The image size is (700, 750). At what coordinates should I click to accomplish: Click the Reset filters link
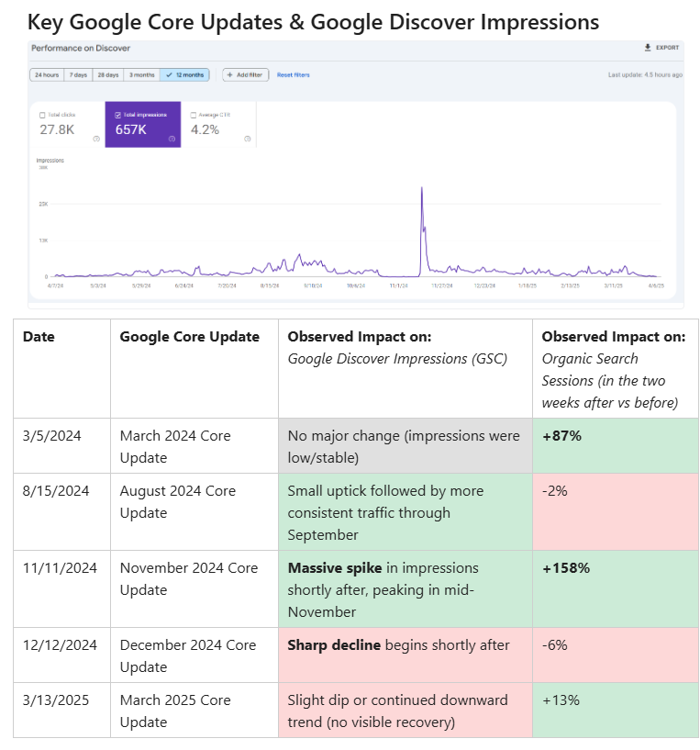point(293,74)
